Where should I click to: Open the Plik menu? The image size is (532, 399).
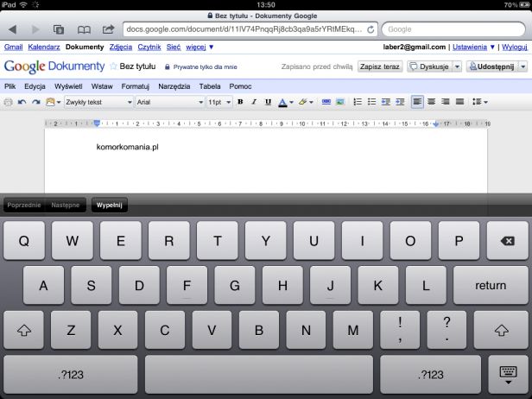pos(9,86)
